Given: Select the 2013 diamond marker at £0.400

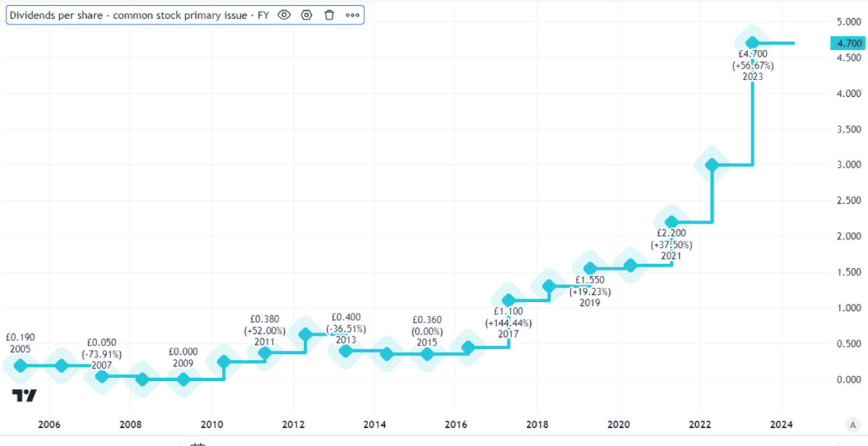Looking at the screenshot, I should 346,351.
